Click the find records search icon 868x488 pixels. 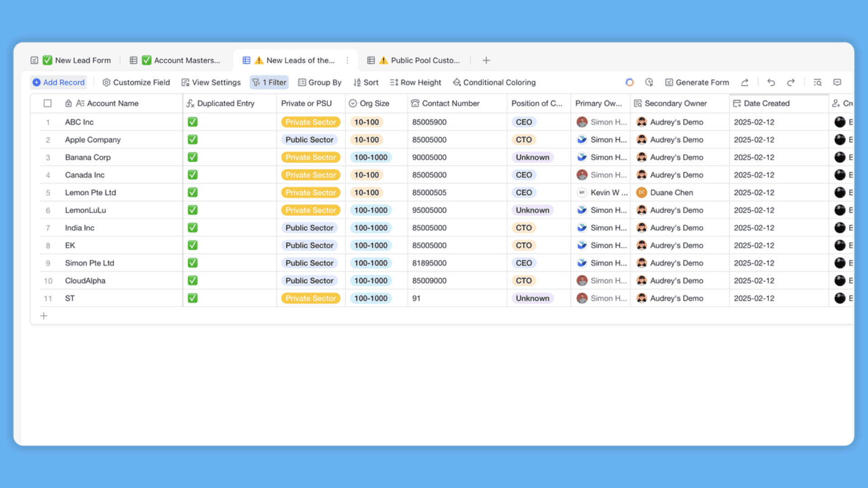tap(817, 82)
